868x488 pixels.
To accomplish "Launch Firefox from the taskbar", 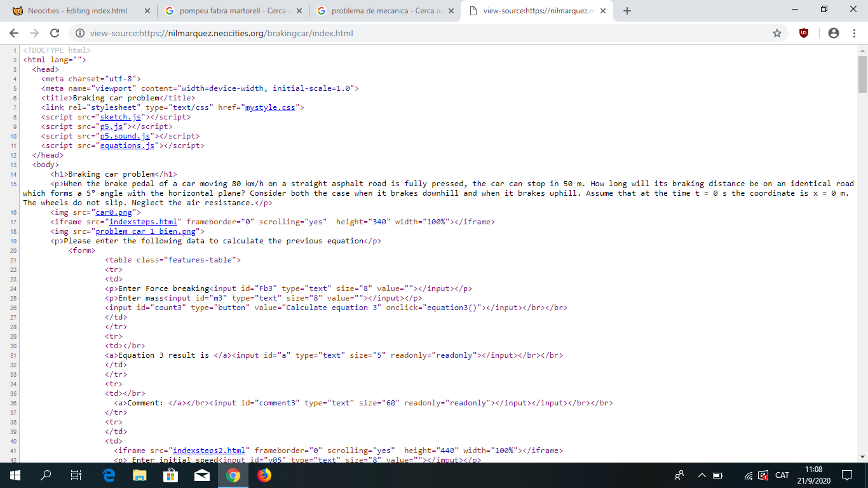I will pyautogui.click(x=264, y=475).
